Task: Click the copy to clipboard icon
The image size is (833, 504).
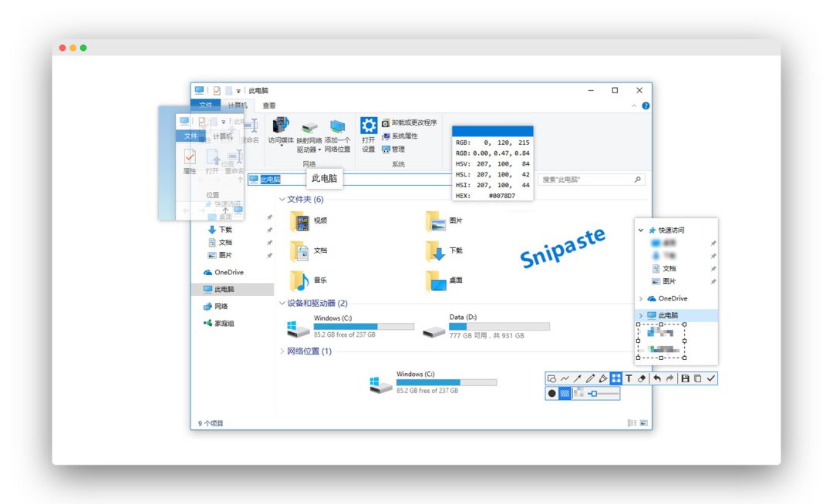Action: click(699, 378)
